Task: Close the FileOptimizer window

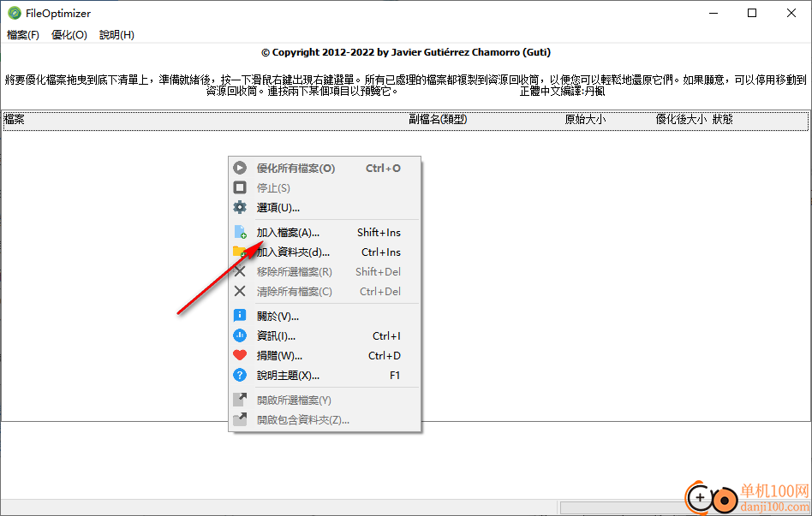Action: point(791,13)
